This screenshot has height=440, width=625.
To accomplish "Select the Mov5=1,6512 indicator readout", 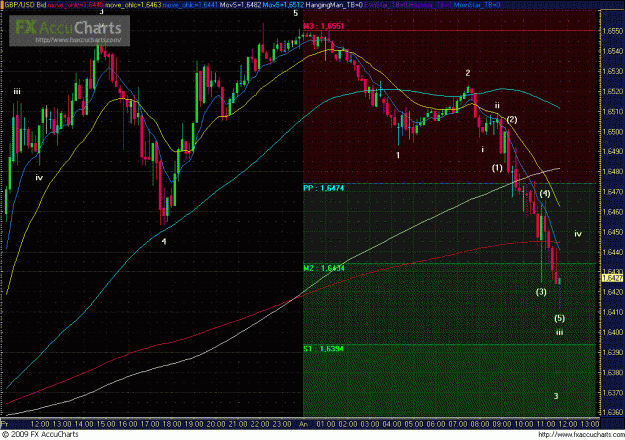I will click(x=283, y=5).
